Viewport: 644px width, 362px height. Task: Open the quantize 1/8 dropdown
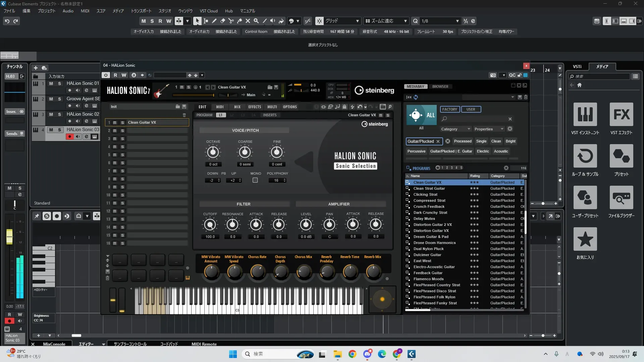pyautogui.click(x=457, y=21)
